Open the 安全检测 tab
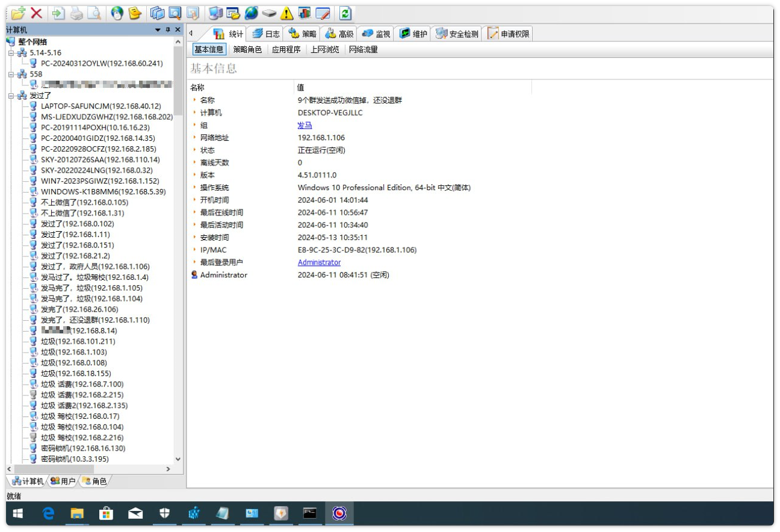This screenshot has width=780, height=532. pos(457,34)
